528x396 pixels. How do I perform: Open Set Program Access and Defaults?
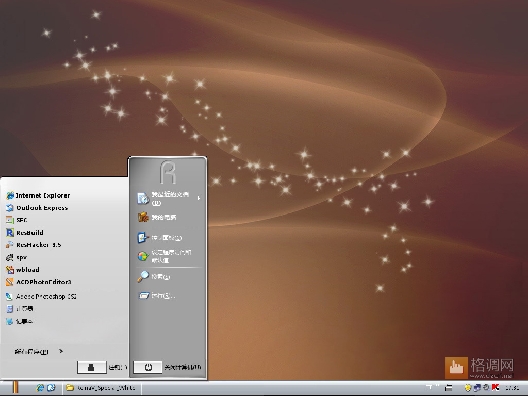coord(164,256)
